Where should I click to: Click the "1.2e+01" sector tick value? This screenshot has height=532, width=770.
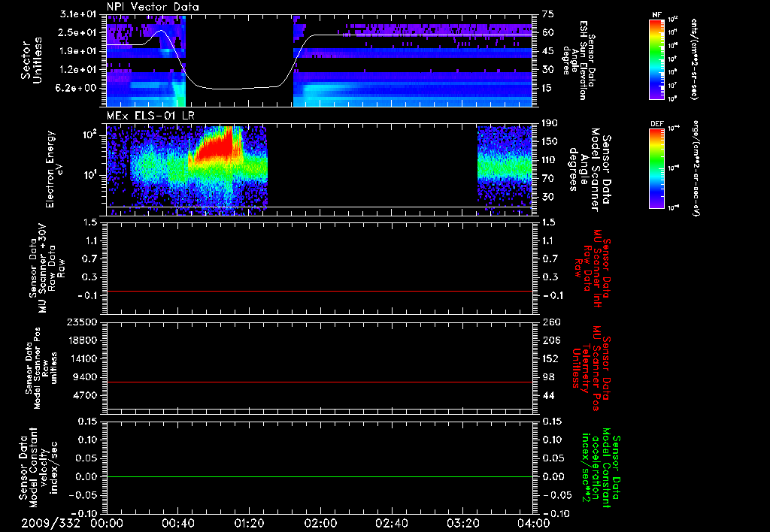78,70
